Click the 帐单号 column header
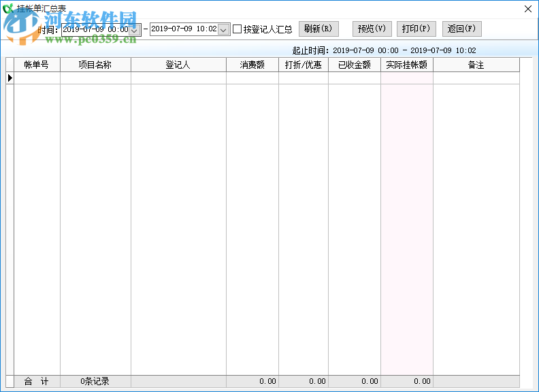Viewport: 539px width, 392px height. tap(37, 65)
